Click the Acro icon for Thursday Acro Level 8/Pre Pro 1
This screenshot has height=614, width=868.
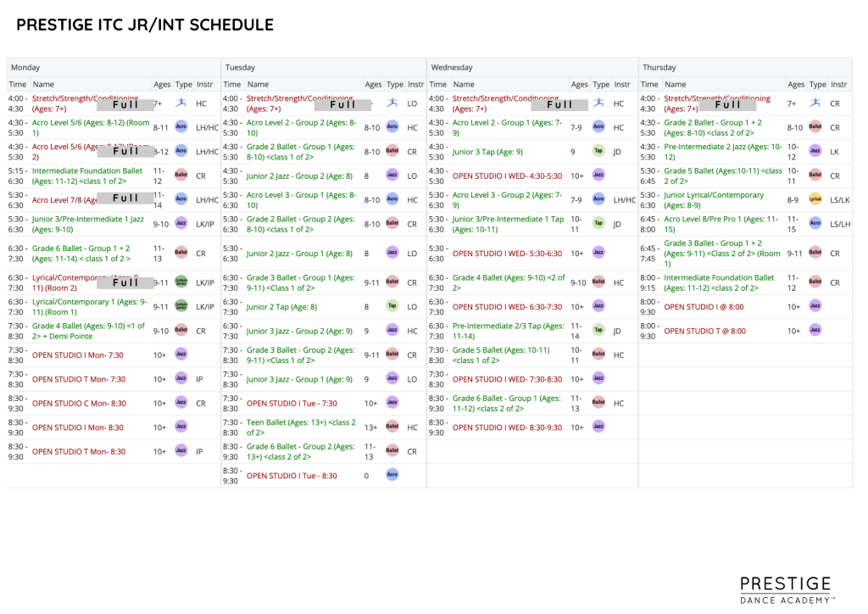click(815, 222)
